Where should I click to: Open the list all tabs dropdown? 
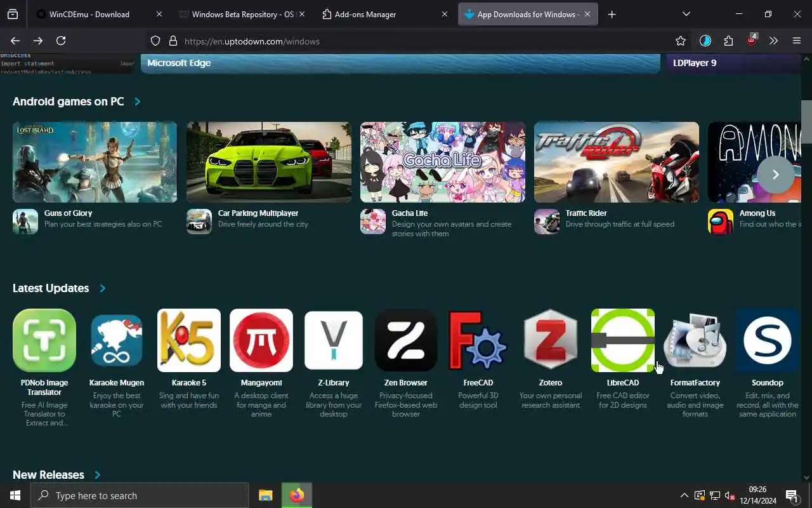686,14
